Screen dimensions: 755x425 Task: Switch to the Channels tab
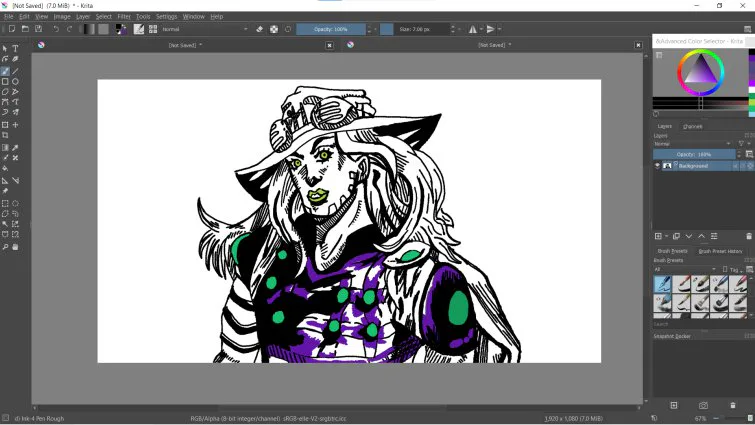pyautogui.click(x=692, y=126)
